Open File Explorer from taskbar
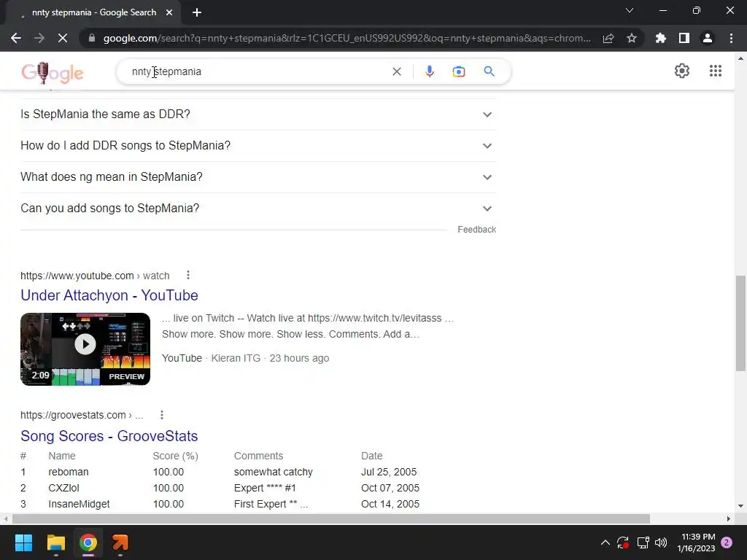Image resolution: width=747 pixels, height=560 pixels. point(55,542)
